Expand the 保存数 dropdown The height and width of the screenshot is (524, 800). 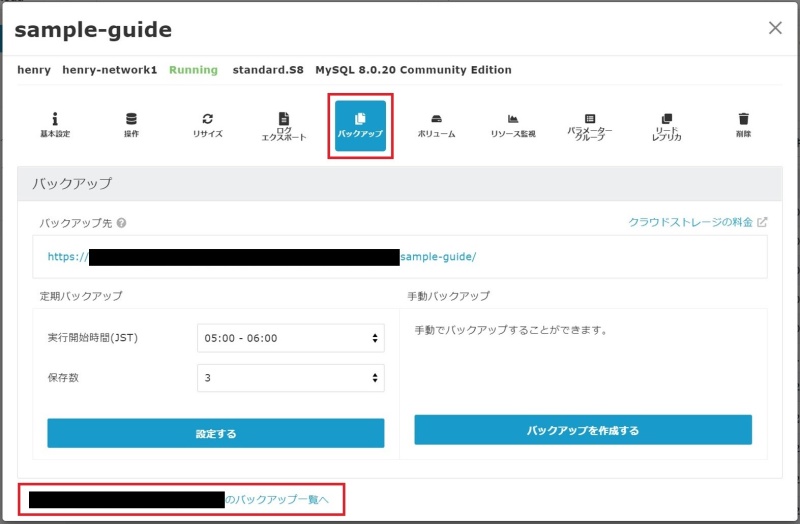tap(290, 378)
